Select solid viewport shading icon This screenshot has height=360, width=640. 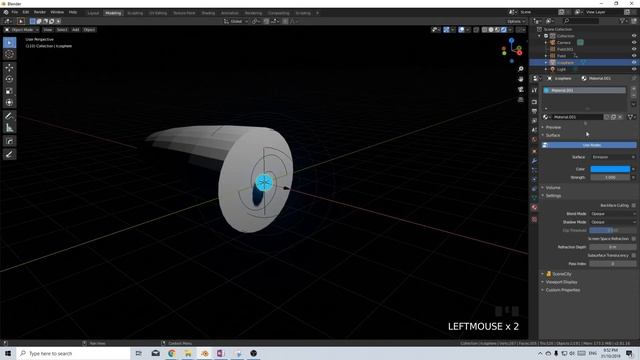point(491,30)
